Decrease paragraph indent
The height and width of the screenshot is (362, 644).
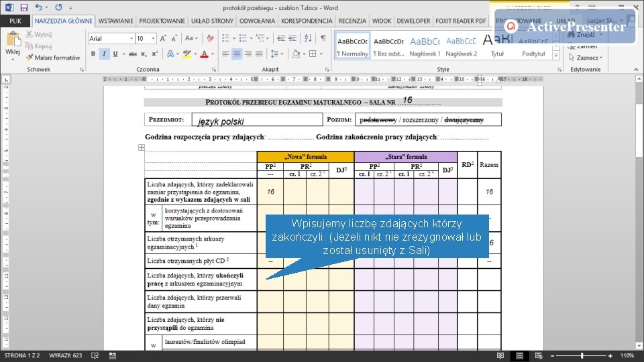281,39
